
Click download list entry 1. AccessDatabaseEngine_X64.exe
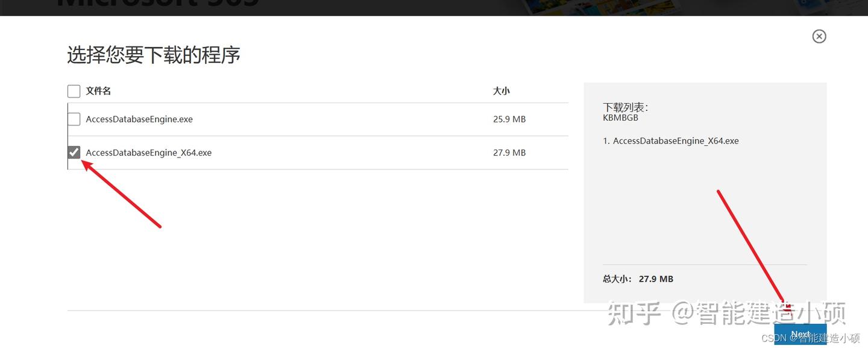point(670,141)
